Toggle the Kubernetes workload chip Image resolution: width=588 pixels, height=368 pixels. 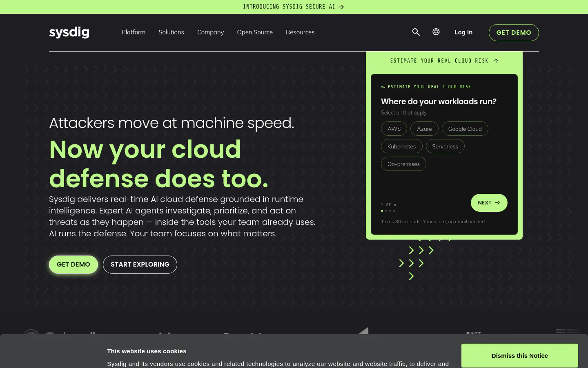tap(401, 146)
